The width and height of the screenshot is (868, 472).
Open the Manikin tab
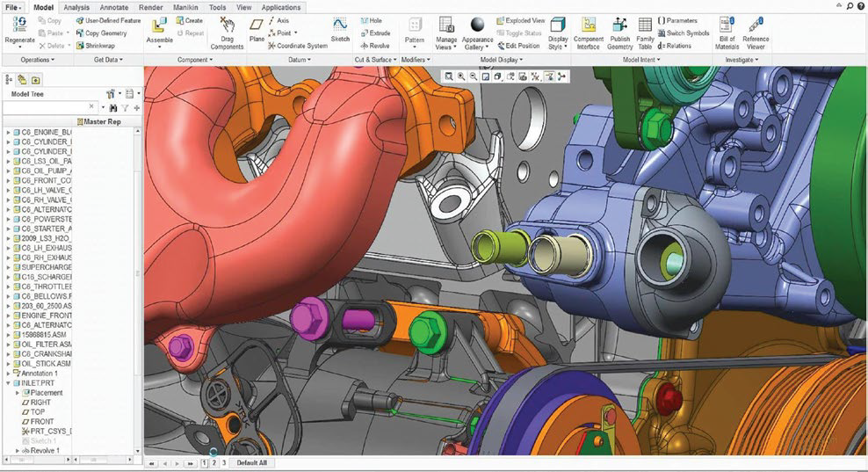pos(185,7)
